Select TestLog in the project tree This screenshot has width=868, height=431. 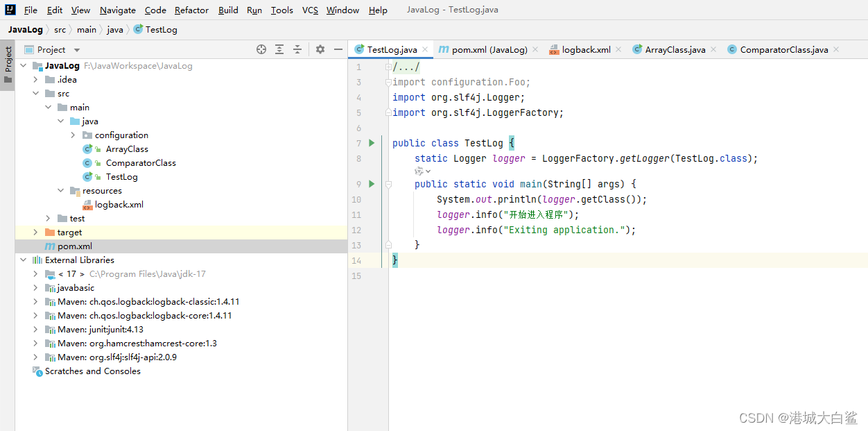point(121,177)
